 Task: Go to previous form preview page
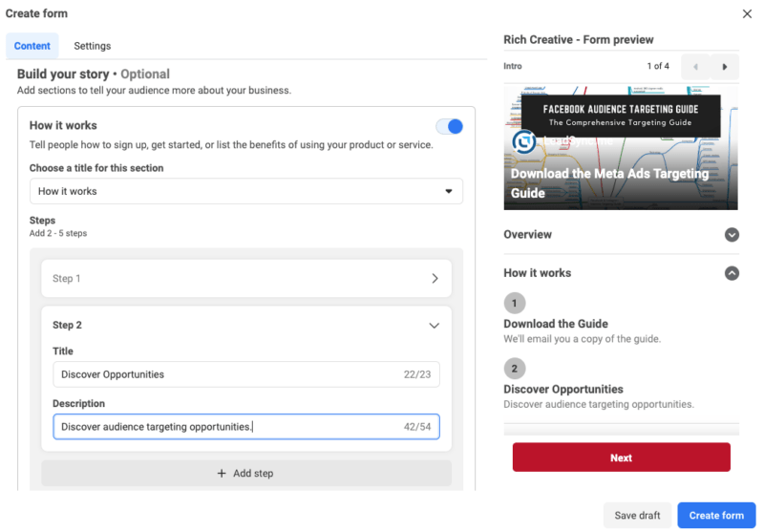[x=694, y=67]
